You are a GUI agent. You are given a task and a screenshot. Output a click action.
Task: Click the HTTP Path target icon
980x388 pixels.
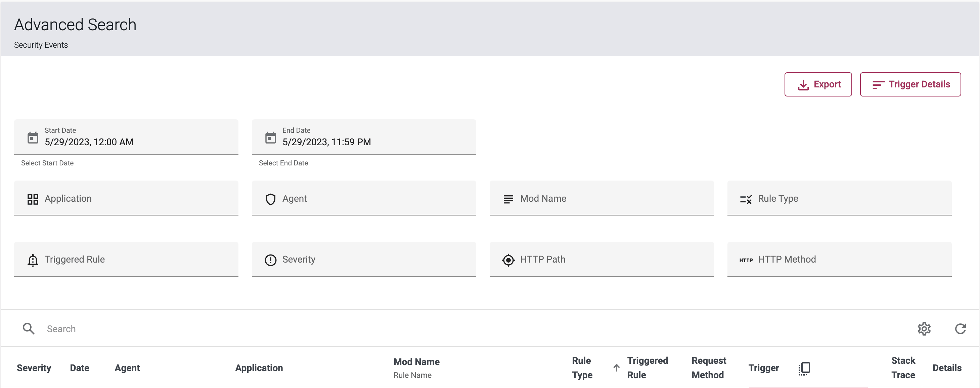[508, 260]
